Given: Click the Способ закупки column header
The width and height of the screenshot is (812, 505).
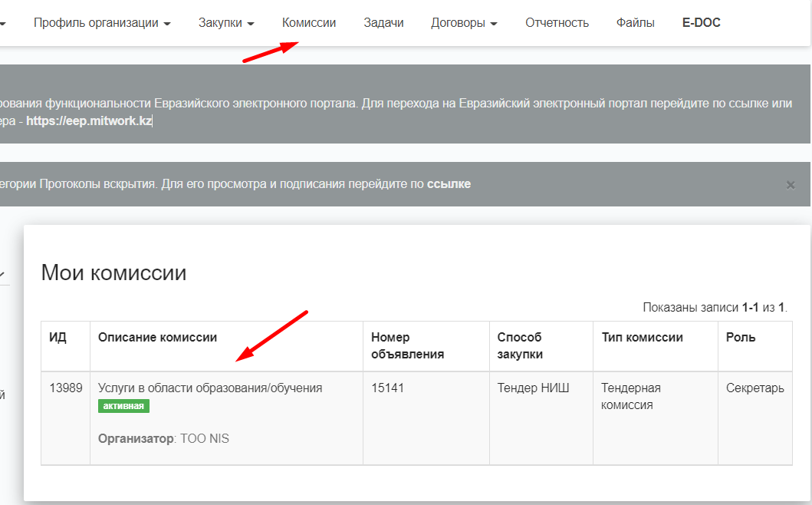Looking at the screenshot, I should pos(520,345).
